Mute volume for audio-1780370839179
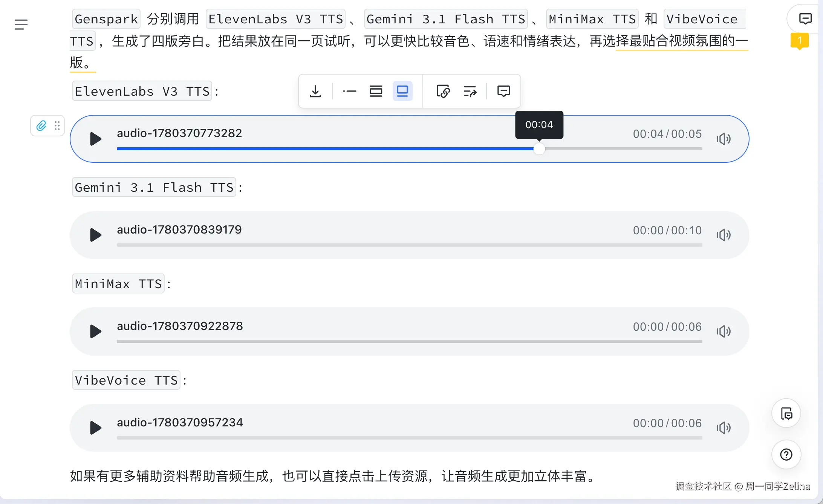Screen dimensions: 823x504 724,235
